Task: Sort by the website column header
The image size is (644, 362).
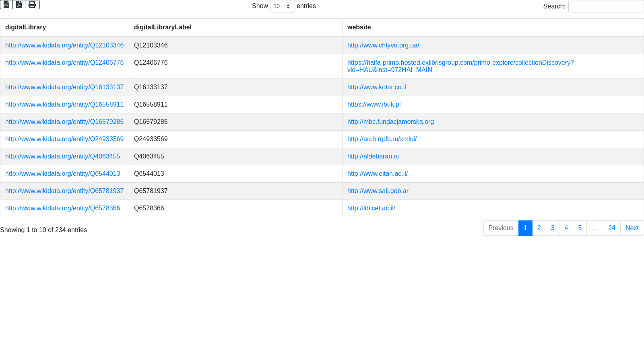Action: coord(359,27)
